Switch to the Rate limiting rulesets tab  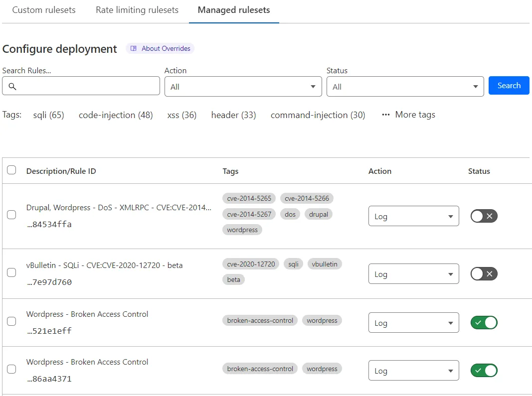137,10
